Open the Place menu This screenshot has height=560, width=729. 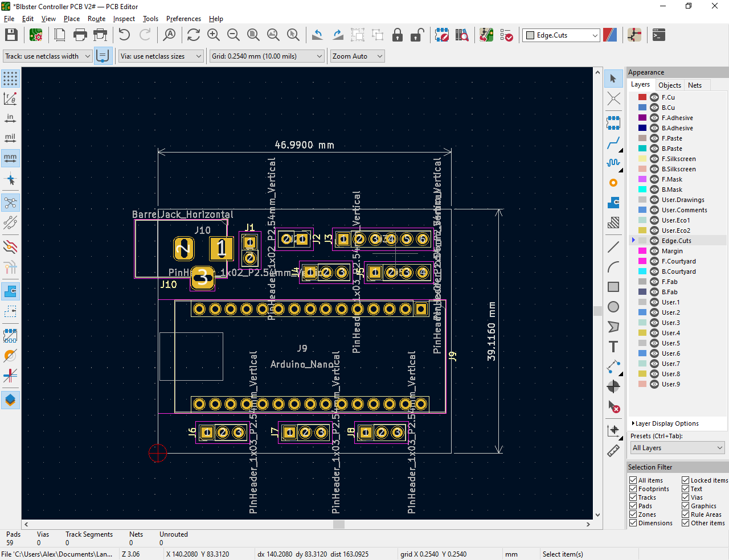[x=72, y=19]
